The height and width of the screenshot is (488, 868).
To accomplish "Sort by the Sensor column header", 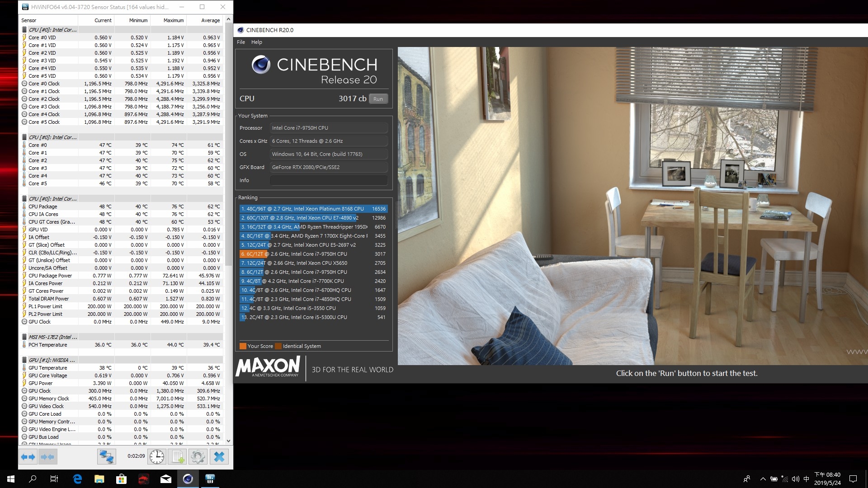I will (x=49, y=20).
